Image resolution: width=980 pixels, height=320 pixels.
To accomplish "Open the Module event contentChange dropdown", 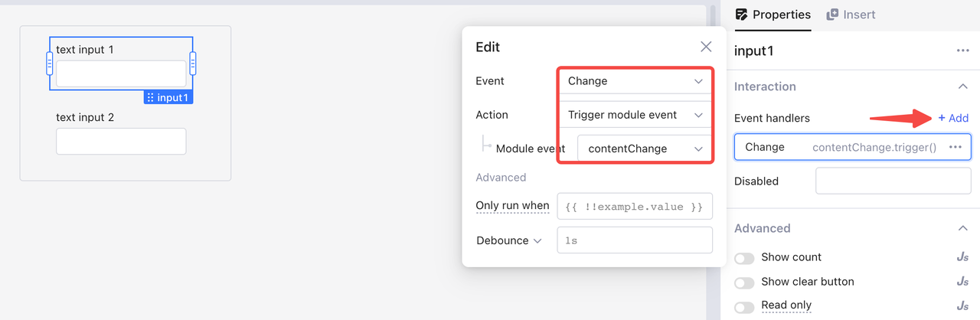I will (x=645, y=149).
